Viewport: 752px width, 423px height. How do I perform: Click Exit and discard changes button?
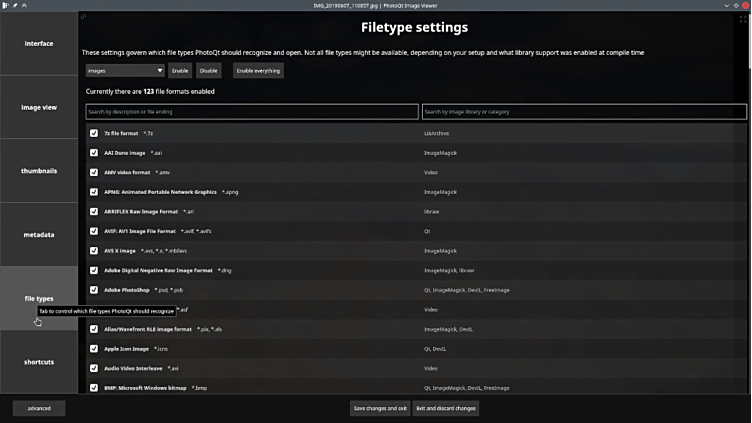coord(445,408)
